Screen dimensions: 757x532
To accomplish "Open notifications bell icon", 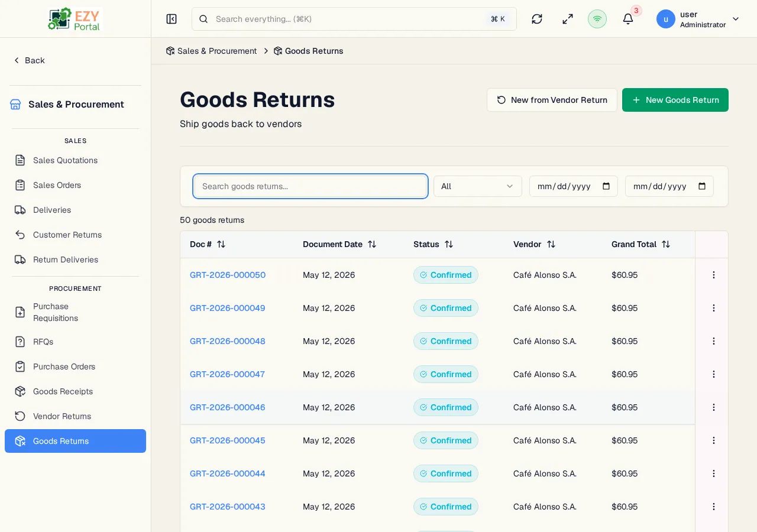I will point(628,19).
